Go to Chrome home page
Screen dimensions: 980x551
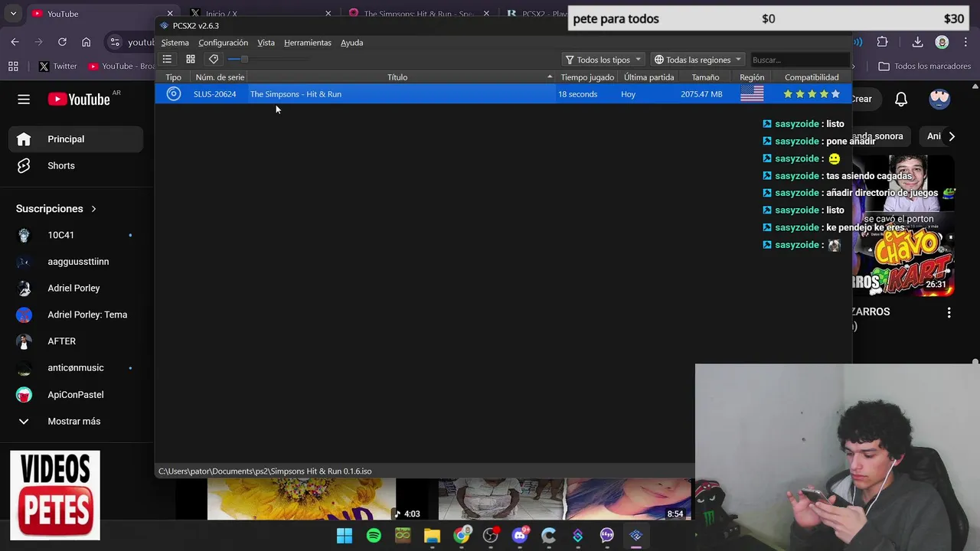[86, 42]
